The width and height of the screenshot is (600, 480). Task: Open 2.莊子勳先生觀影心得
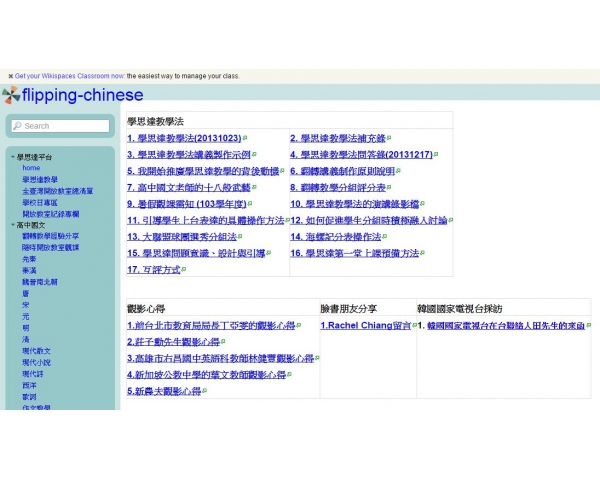[173, 342]
